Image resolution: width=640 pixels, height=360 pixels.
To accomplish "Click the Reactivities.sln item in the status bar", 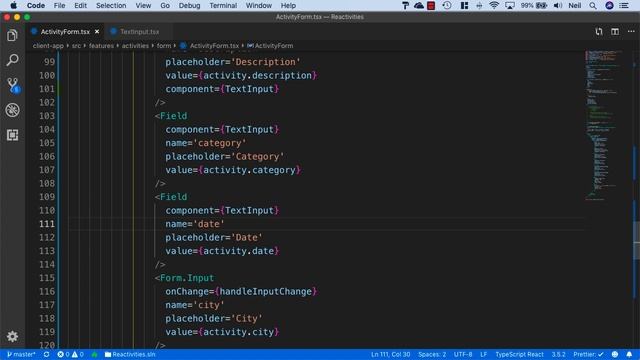I will click(130, 354).
